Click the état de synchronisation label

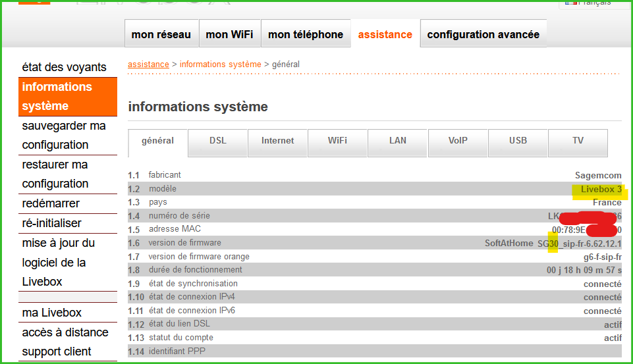(193, 283)
